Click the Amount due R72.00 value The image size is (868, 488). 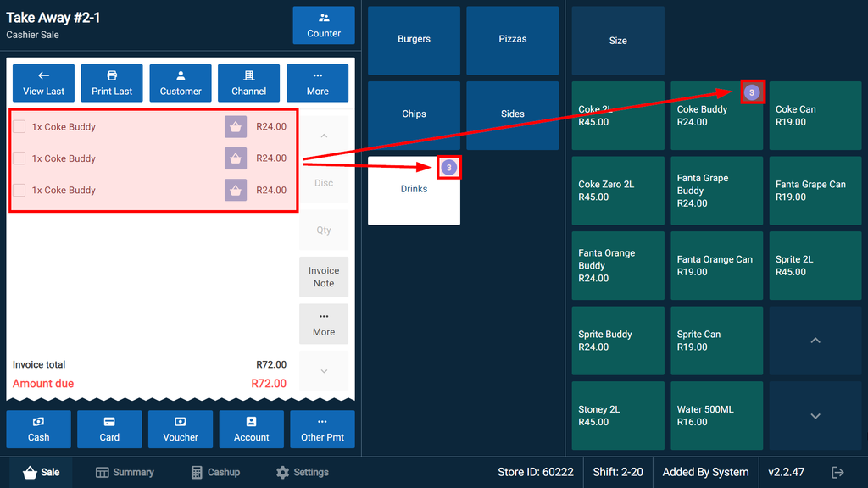point(269,384)
